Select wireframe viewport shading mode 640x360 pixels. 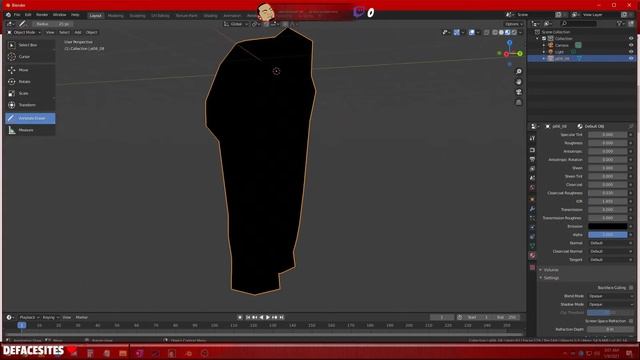(495, 32)
